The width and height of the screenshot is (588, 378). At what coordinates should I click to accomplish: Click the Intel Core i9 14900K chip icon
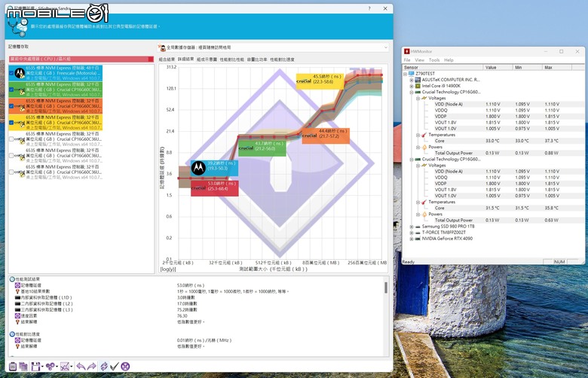point(418,86)
